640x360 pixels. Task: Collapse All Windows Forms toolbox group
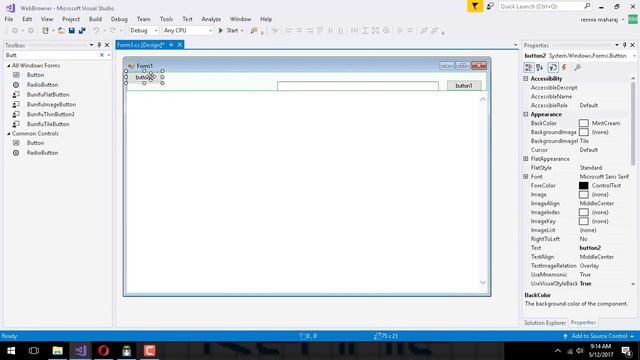(x=9, y=66)
